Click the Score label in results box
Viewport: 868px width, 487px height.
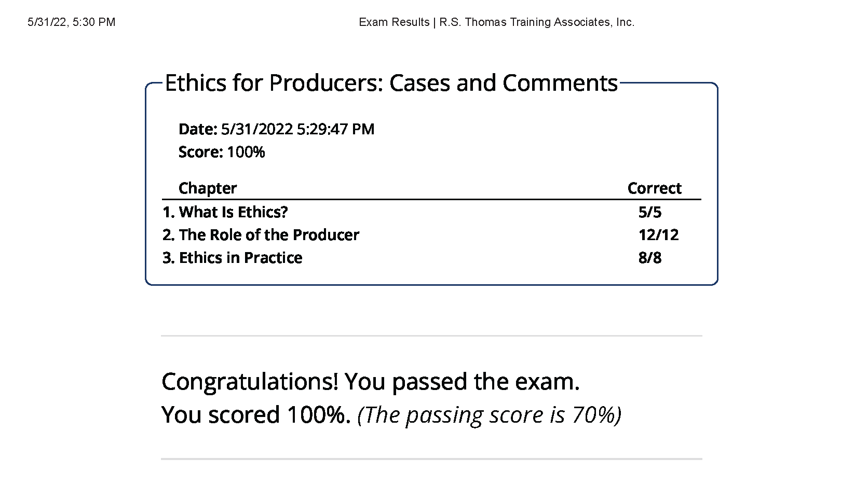pos(200,152)
